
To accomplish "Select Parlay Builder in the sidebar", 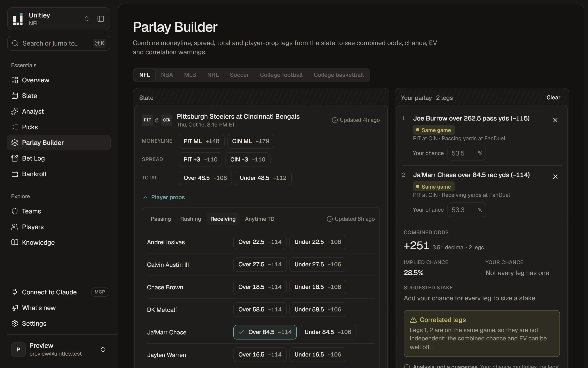I will [59, 143].
